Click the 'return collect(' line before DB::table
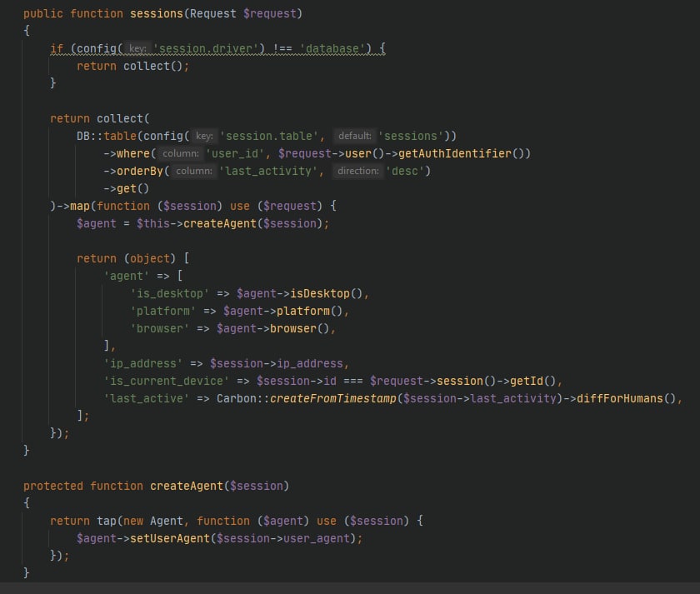The width and height of the screenshot is (700, 594). (x=99, y=118)
